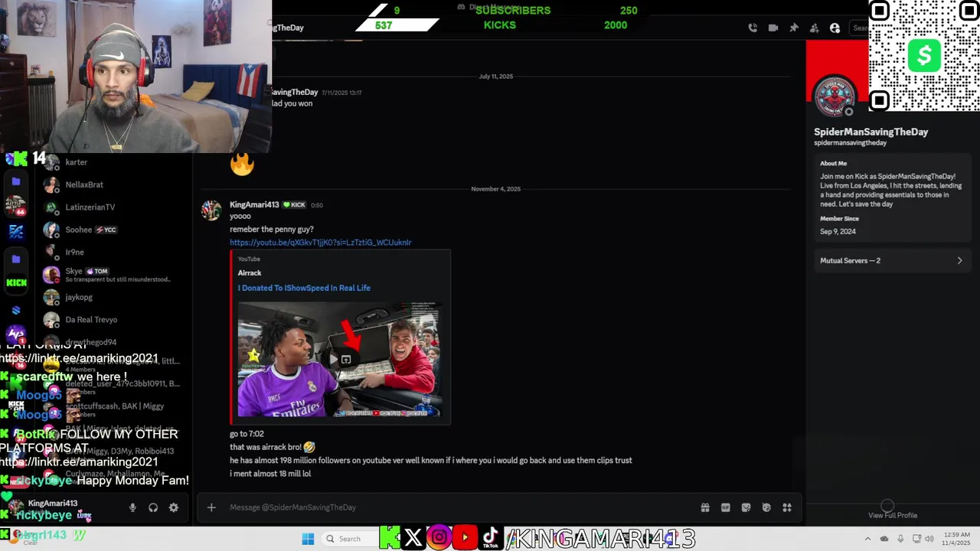Click KingAmari413 username in chat
980x551 pixels.
point(254,204)
